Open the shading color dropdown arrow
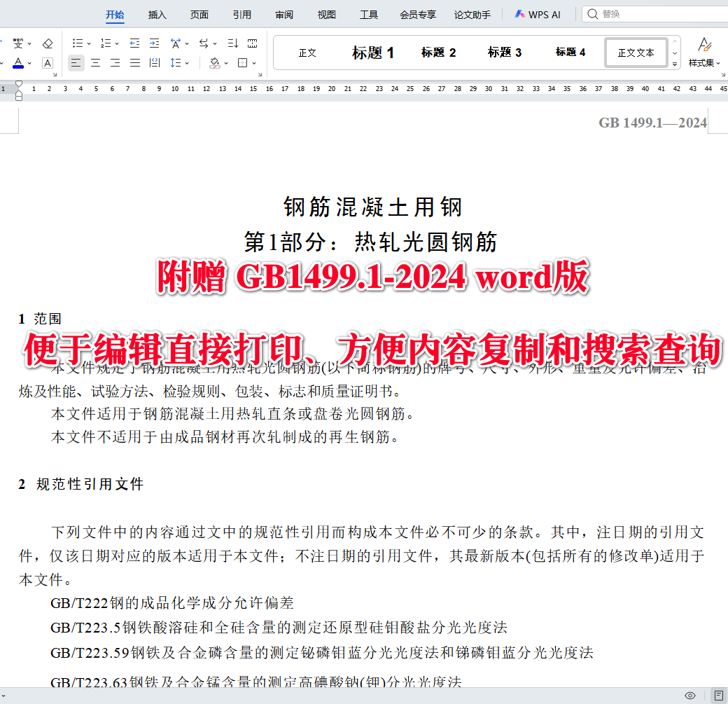 point(226,63)
